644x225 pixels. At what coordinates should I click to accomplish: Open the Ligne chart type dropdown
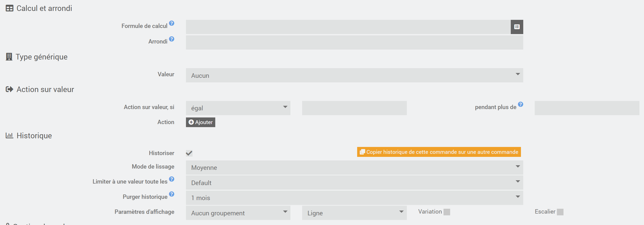(x=354, y=213)
